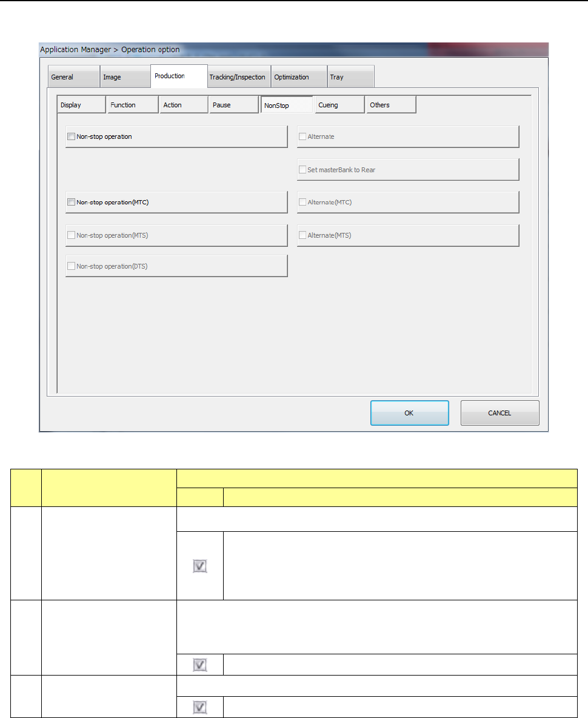The image size is (588, 718).
Task: Open the Tray tab
Action: pyautogui.click(x=351, y=77)
